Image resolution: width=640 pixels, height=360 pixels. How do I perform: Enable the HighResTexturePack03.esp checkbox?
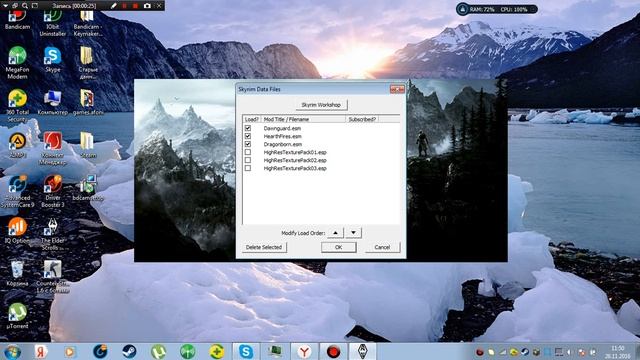pyautogui.click(x=248, y=168)
